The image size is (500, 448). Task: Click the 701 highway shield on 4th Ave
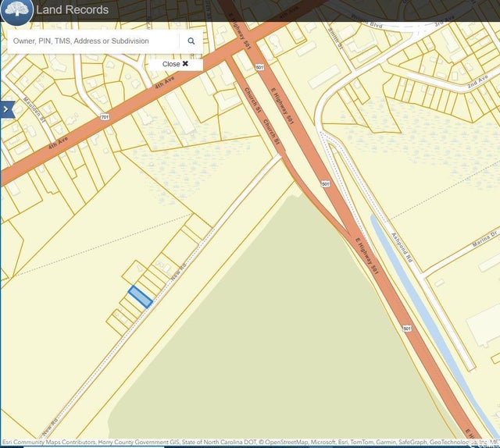point(104,117)
